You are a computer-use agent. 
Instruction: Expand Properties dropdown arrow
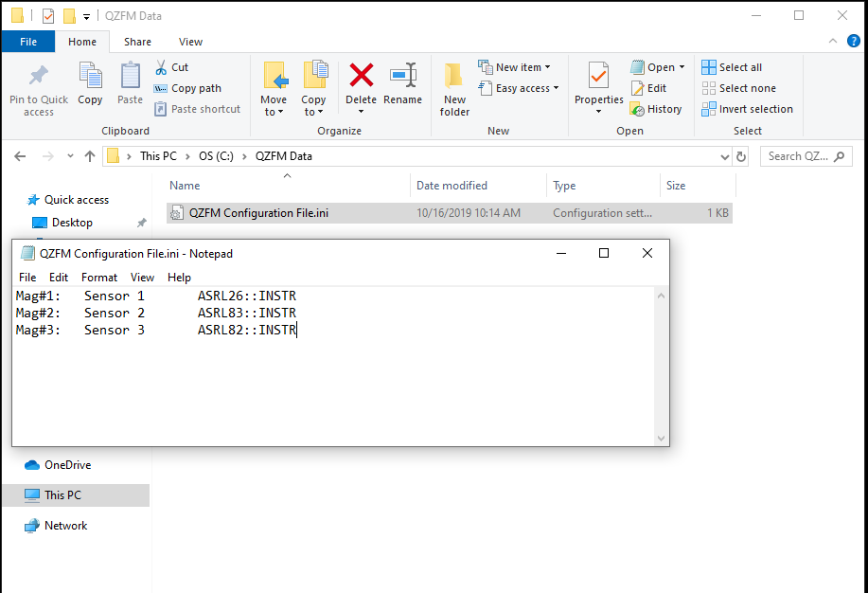(x=598, y=112)
